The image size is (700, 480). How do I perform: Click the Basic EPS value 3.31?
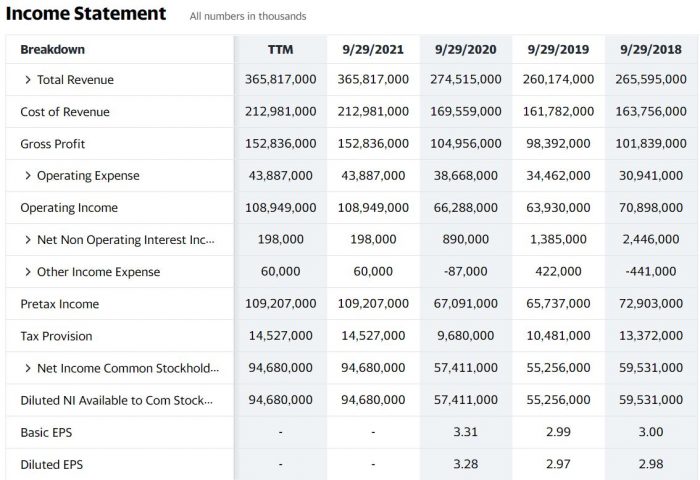(465, 432)
